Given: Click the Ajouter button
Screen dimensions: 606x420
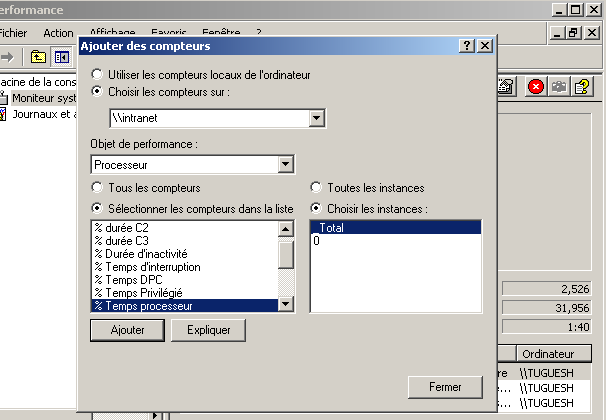Looking at the screenshot, I should tap(127, 329).
